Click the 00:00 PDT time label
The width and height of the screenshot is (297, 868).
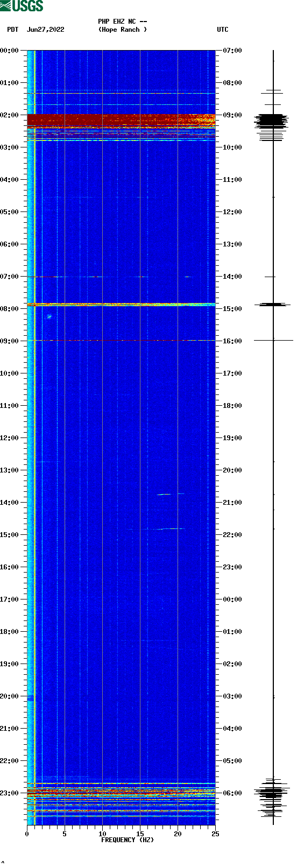click(10, 51)
